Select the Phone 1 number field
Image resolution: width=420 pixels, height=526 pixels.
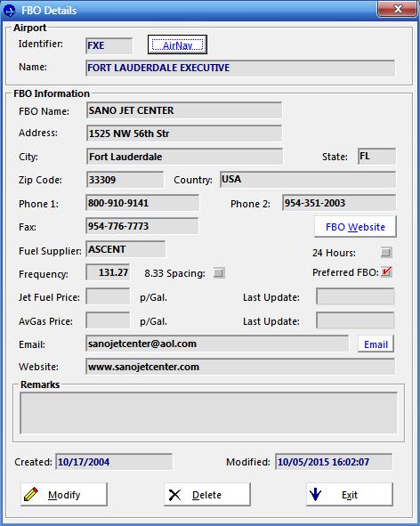(x=142, y=203)
